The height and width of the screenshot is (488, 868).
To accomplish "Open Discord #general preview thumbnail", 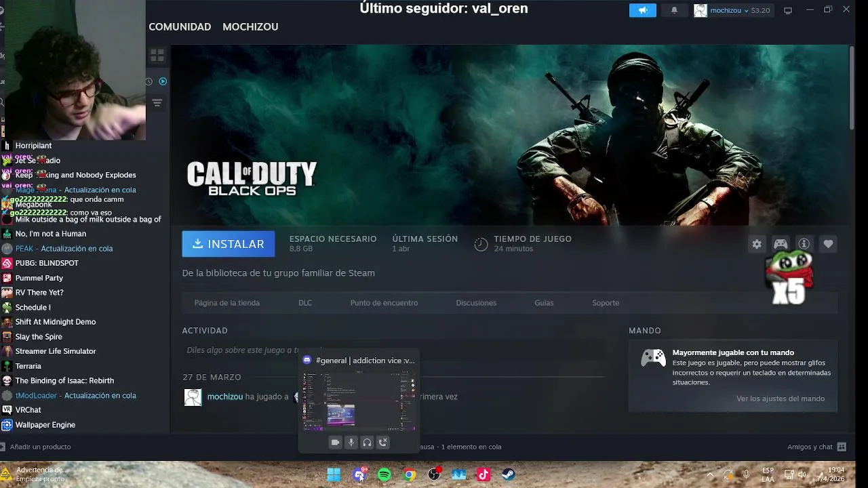I will [x=359, y=400].
